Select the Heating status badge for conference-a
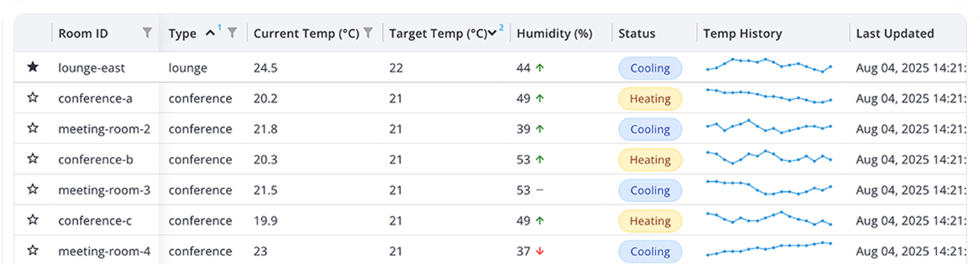This screenshot has width=980, height=264. 650,99
